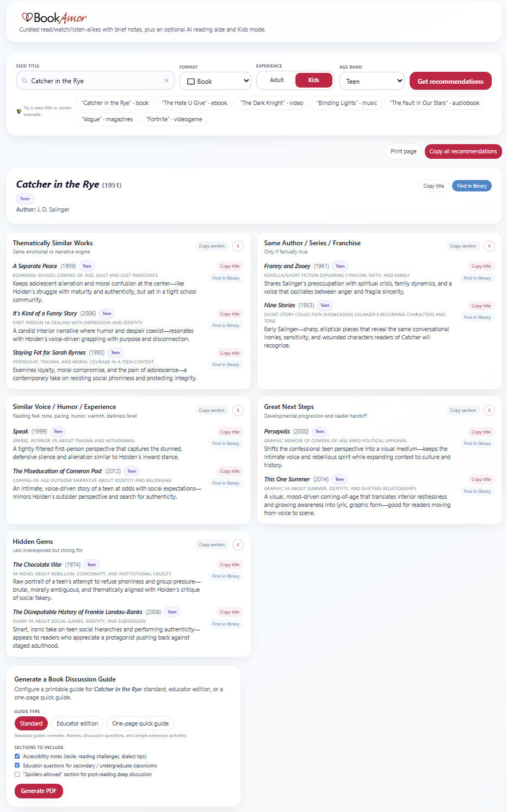
Task: Collapse the Similar Voice / Humor / Experience chevron
Action: pos(238,410)
